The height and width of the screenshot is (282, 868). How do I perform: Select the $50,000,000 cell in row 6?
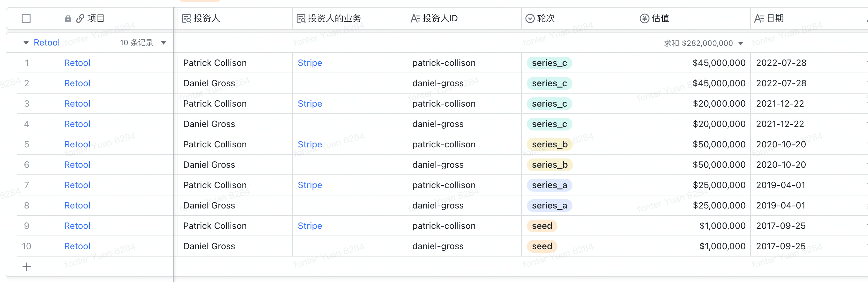[693, 165]
